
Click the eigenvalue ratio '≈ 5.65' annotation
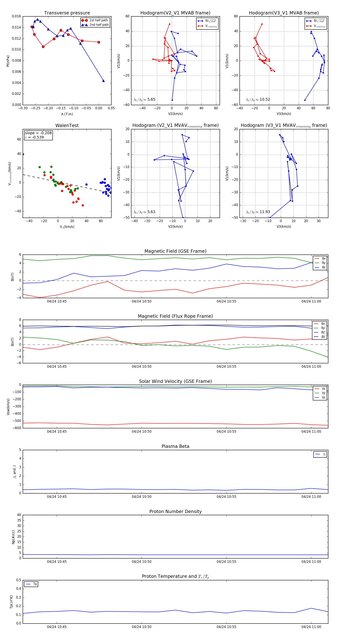pos(144,100)
